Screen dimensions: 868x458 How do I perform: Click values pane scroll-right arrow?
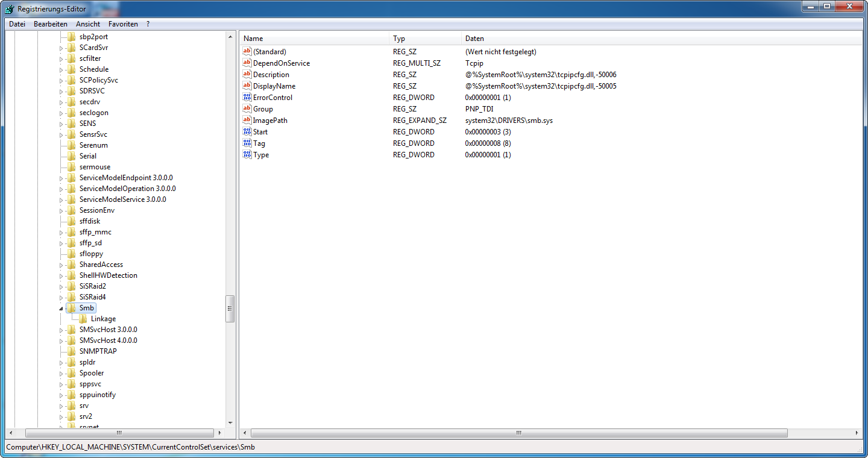(857, 433)
